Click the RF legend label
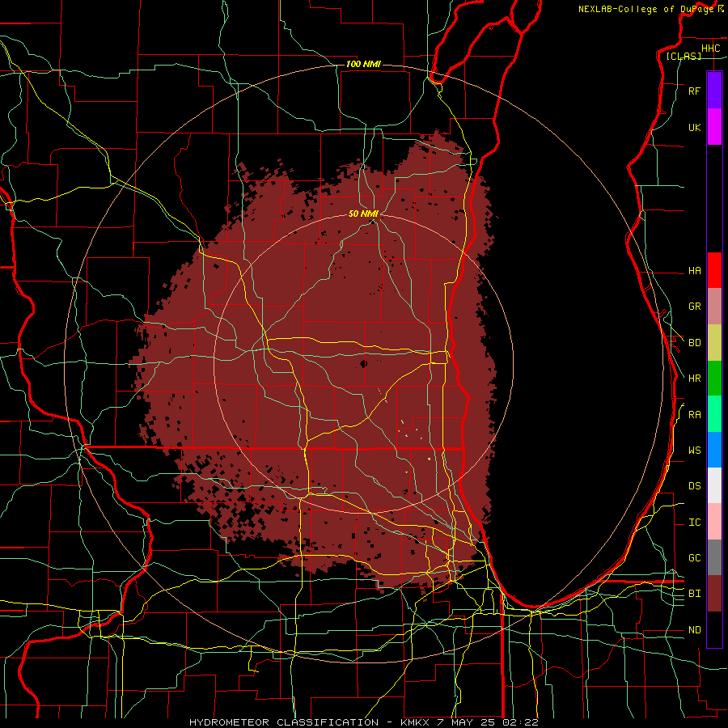The image size is (728, 728). point(694,91)
